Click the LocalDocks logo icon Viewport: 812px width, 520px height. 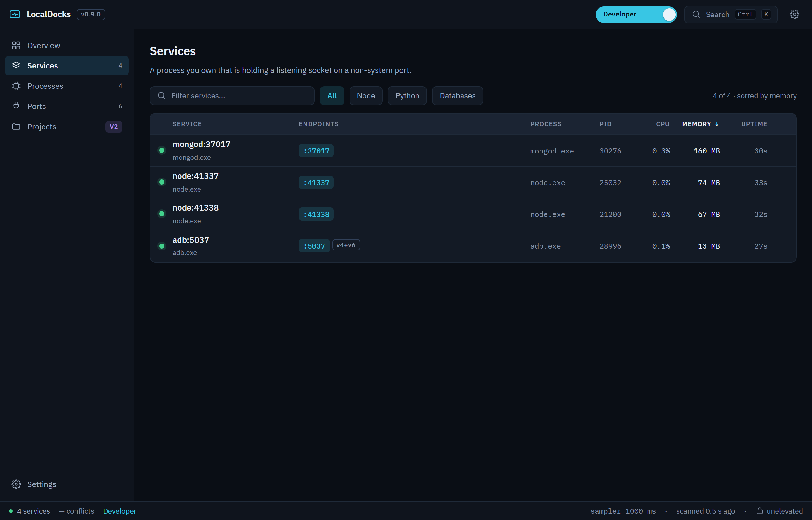[15, 14]
